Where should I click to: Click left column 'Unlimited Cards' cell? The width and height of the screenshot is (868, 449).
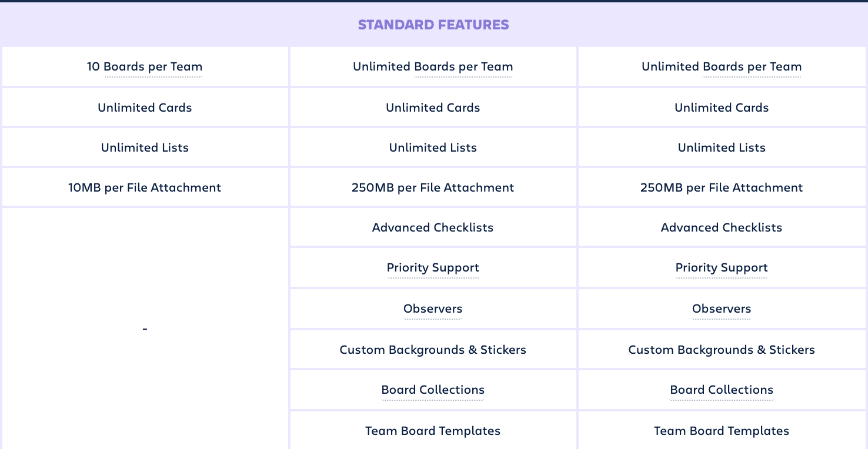145,108
